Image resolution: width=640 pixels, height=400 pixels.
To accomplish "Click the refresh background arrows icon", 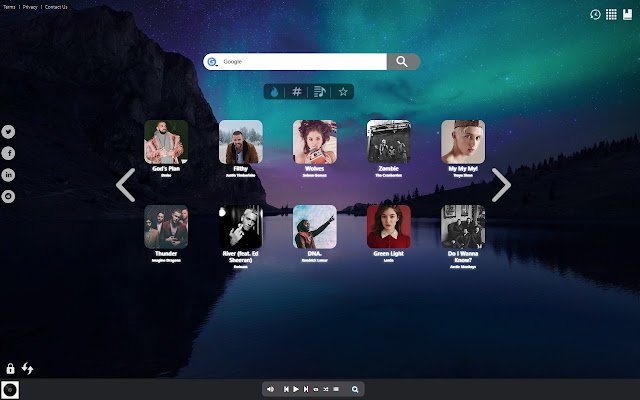I will [x=28, y=369].
